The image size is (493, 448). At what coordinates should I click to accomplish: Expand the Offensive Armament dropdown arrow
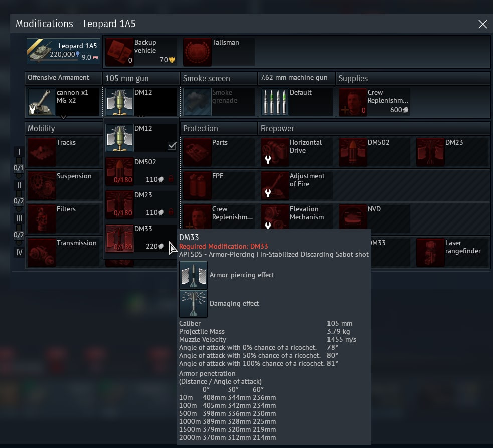(63, 117)
